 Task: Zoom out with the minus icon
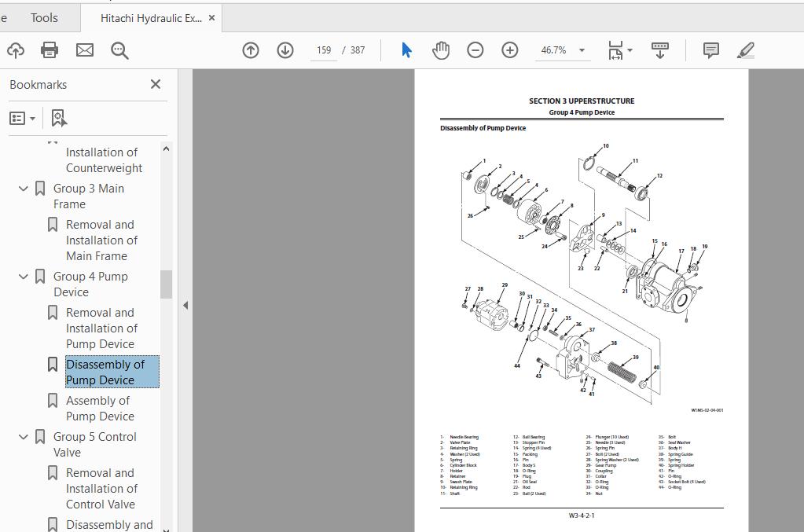475,50
